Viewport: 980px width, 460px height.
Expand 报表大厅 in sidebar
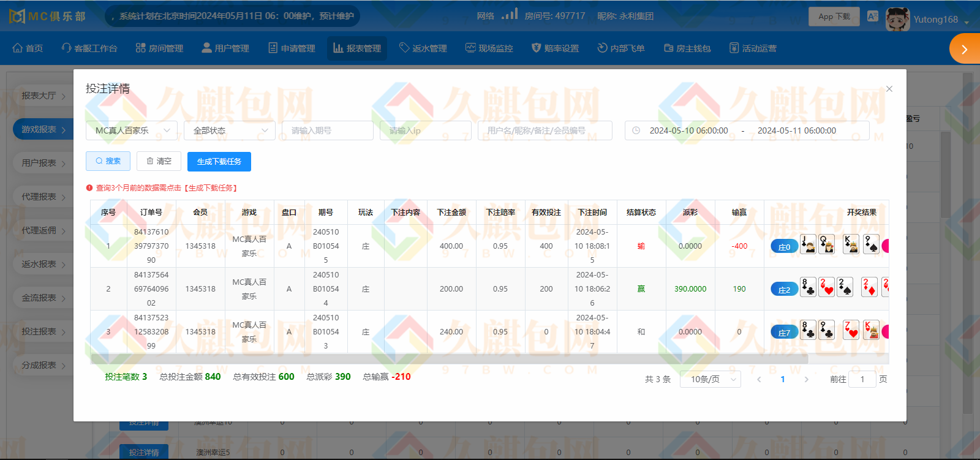click(x=43, y=96)
